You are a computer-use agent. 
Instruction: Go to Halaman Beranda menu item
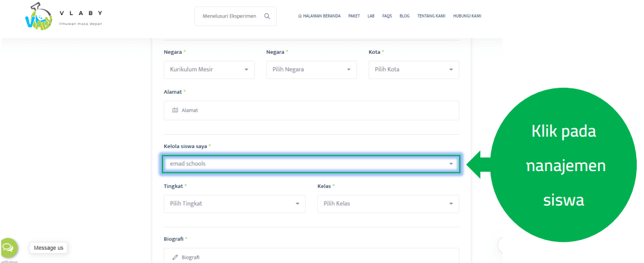(x=319, y=16)
